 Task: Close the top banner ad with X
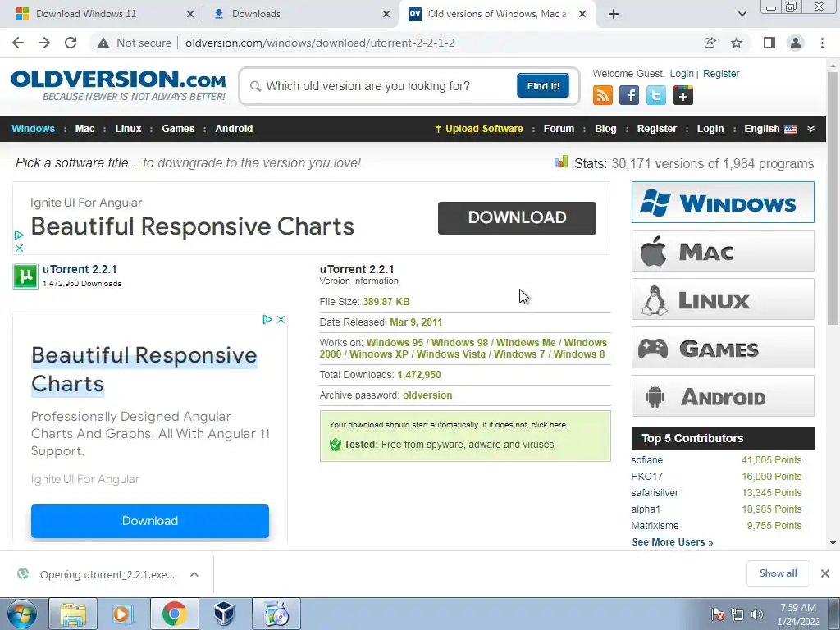(x=19, y=248)
